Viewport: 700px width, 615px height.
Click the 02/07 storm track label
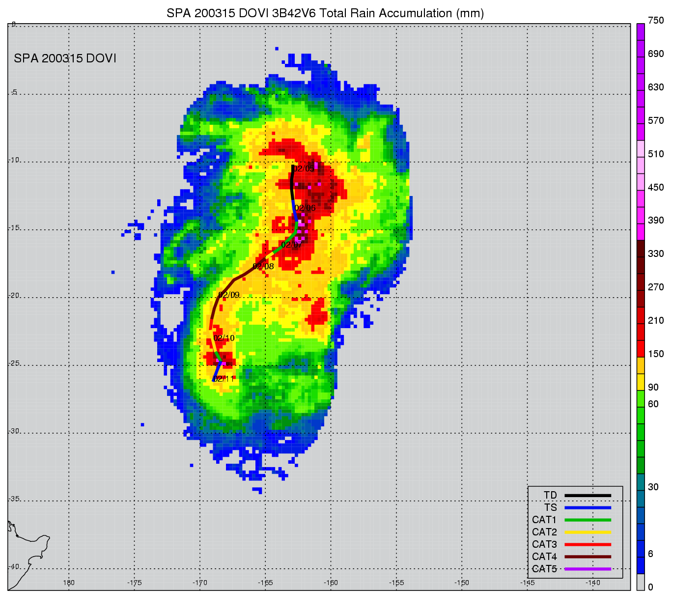pos(292,245)
